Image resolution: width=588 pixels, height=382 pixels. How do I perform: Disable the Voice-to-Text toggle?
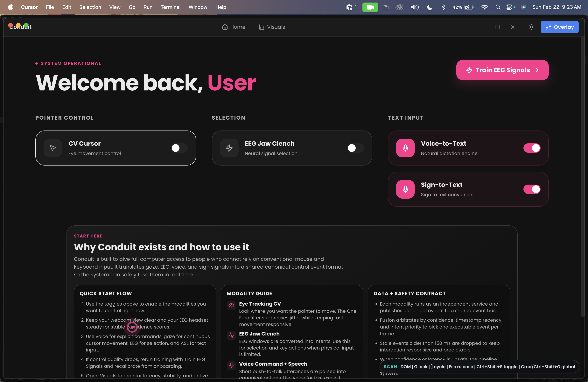[532, 148]
